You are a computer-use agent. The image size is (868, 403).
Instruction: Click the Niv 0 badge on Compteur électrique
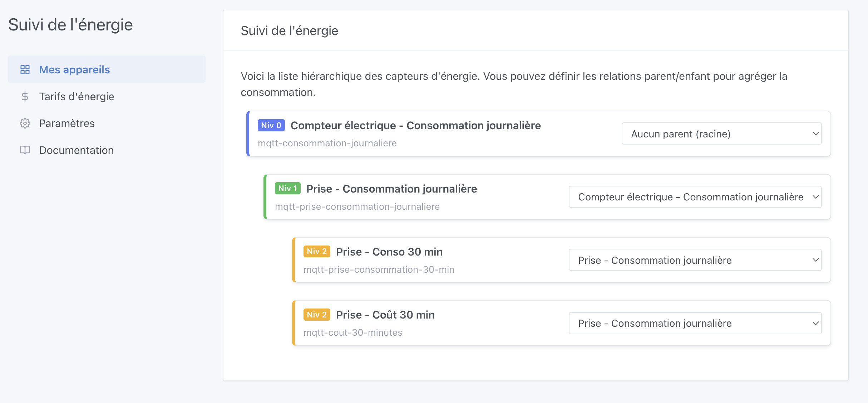click(271, 125)
